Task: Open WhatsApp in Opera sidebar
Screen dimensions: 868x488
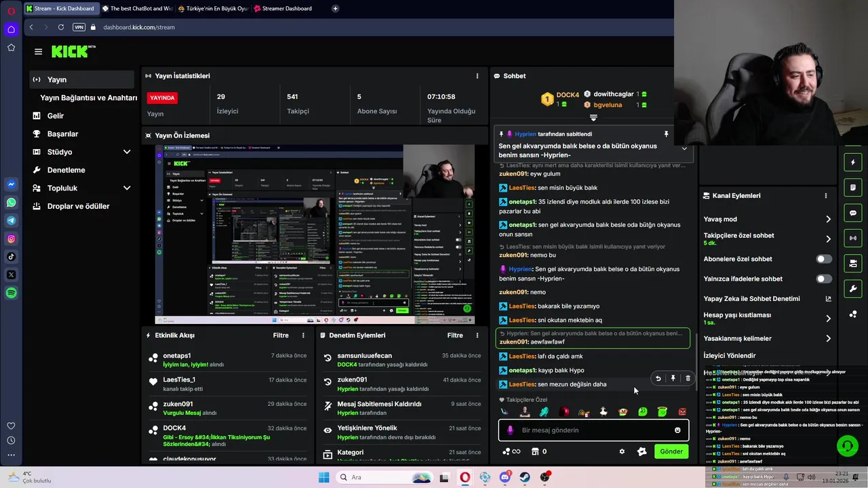Action: pyautogui.click(x=12, y=203)
